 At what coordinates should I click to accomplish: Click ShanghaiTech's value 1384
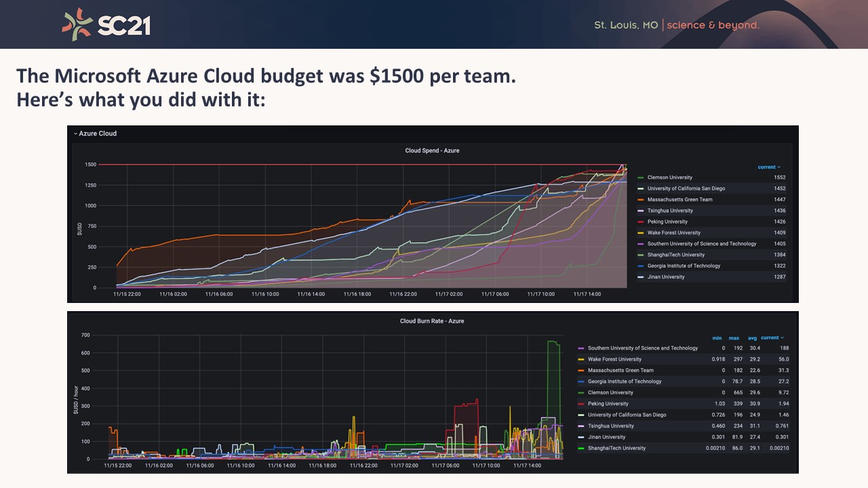click(780, 255)
